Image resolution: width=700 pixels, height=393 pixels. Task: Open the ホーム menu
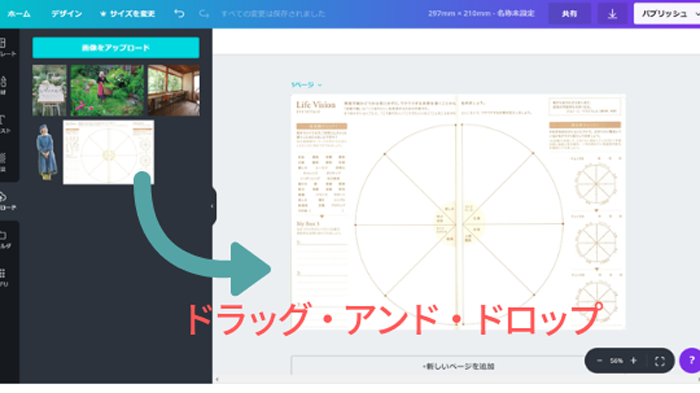[x=19, y=14]
